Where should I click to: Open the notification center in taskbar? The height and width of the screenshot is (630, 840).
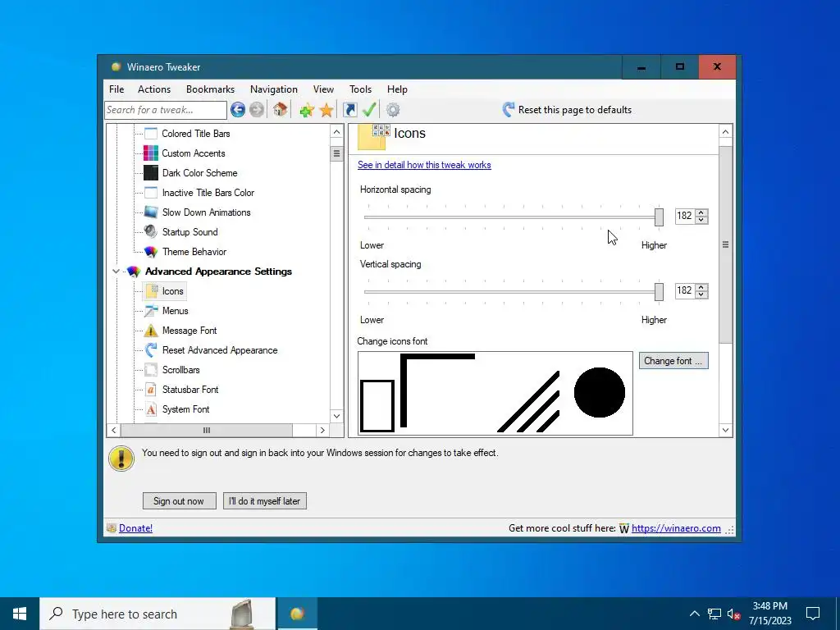tap(813, 614)
